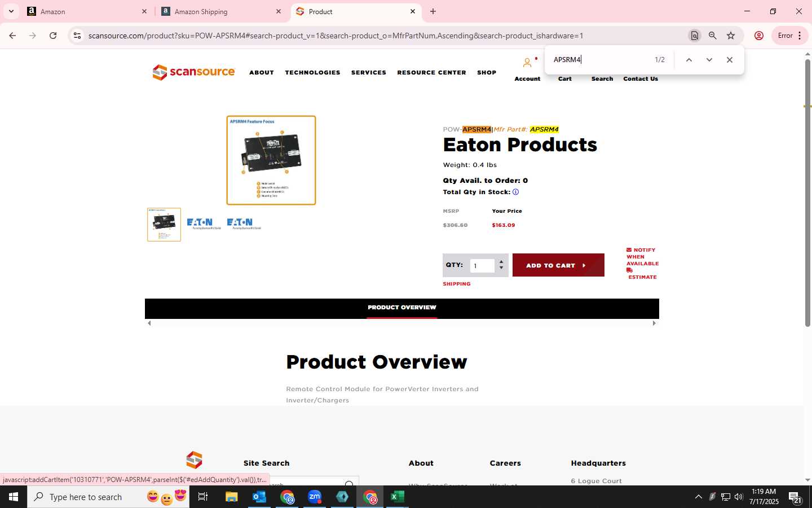Click the page vertical scrollbar
812x508 pixels.
pyautogui.click(x=807, y=192)
